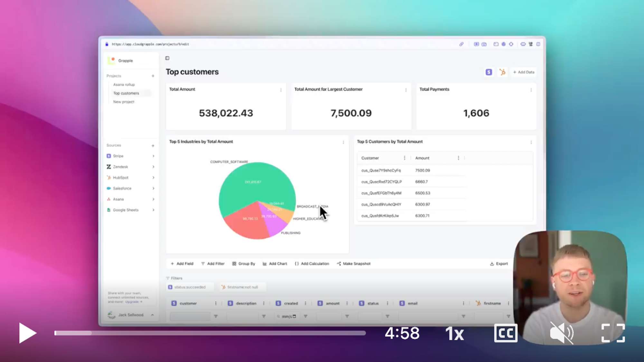Toggle the sidebar panel icon

pos(167,58)
